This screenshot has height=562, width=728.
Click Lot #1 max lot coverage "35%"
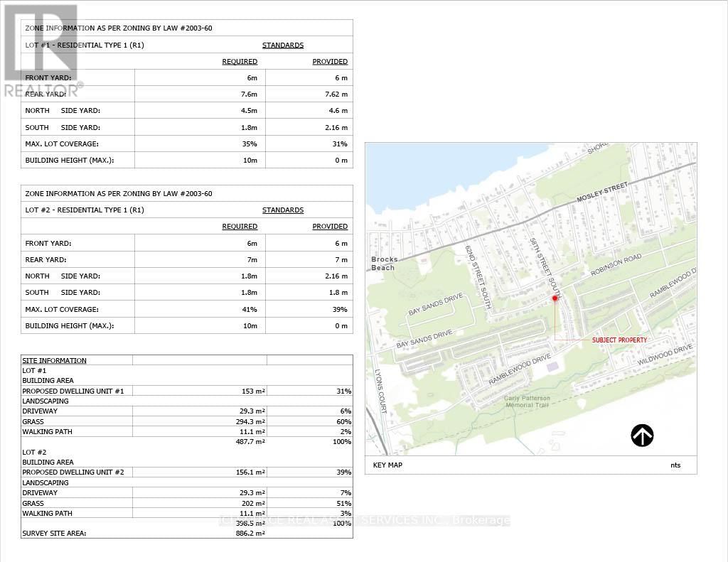250,144
